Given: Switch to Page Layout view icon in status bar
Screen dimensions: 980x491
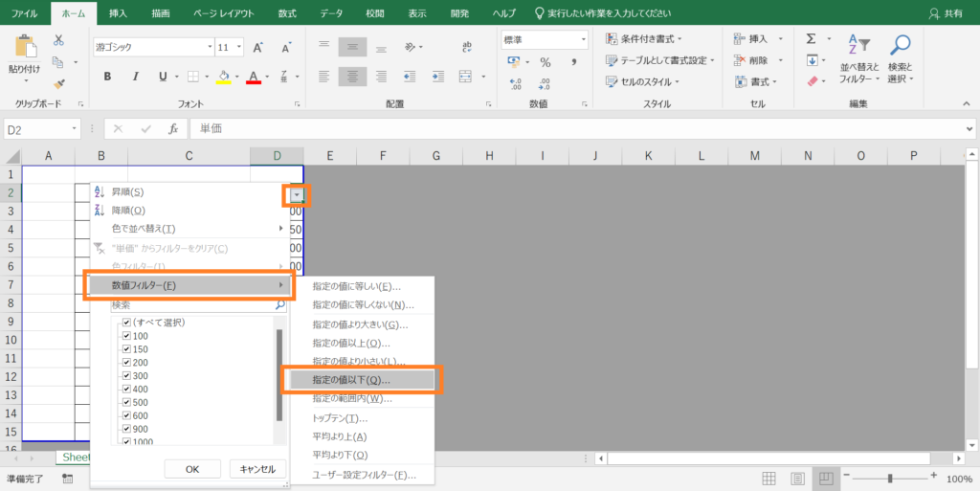Looking at the screenshot, I should point(797,479).
